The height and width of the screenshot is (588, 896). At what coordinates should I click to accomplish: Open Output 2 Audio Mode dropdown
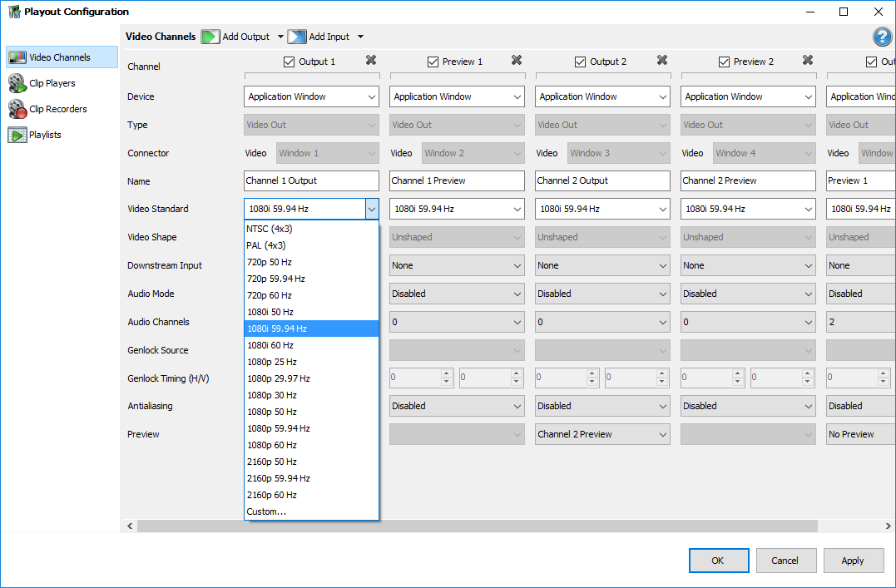click(602, 294)
